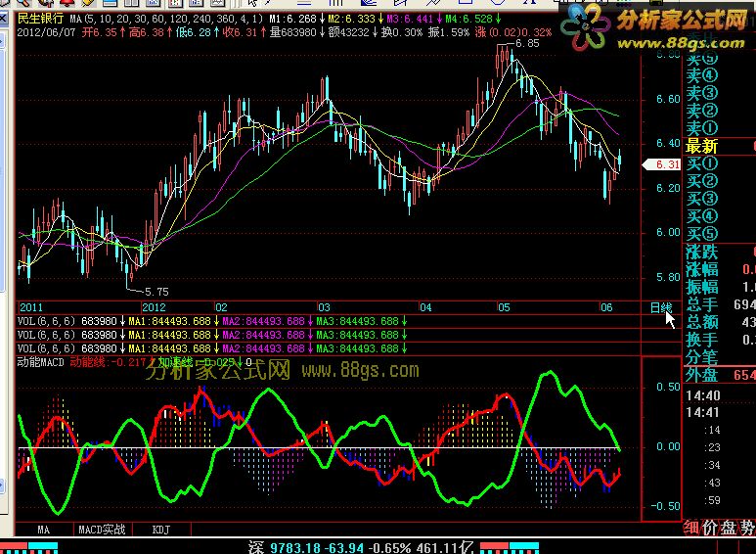Click the 民生银行 stock name
The width and height of the screenshot is (756, 554).
click(x=40, y=19)
